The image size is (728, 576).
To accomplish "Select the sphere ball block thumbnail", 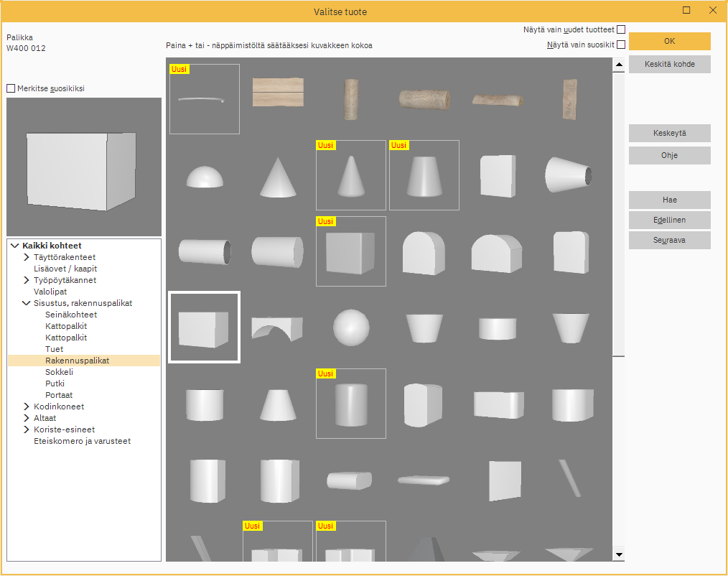I will coord(351,328).
